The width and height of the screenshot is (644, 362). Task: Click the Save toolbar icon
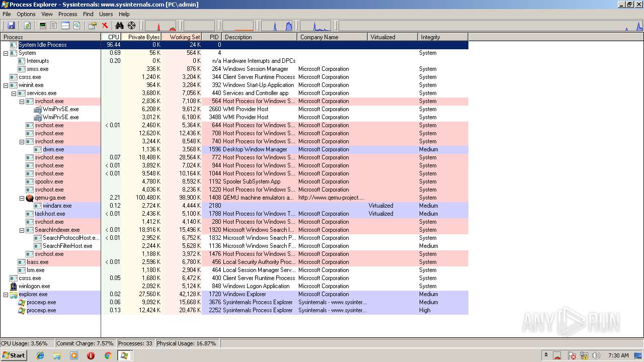[x=11, y=25]
